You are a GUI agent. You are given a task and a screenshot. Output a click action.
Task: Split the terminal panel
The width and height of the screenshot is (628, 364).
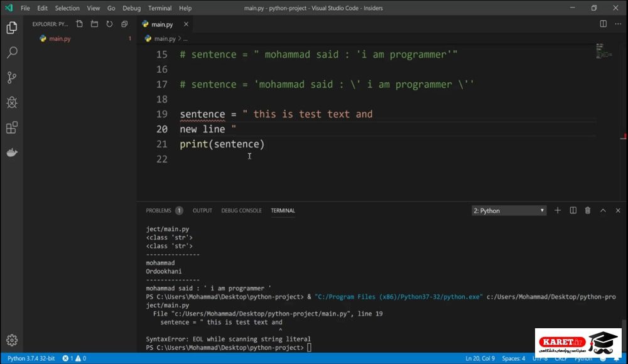click(573, 210)
